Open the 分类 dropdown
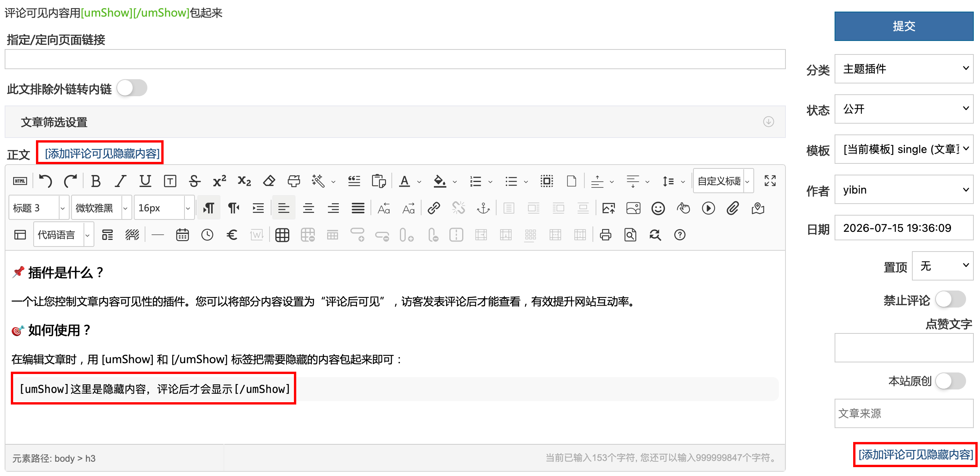 click(x=904, y=69)
